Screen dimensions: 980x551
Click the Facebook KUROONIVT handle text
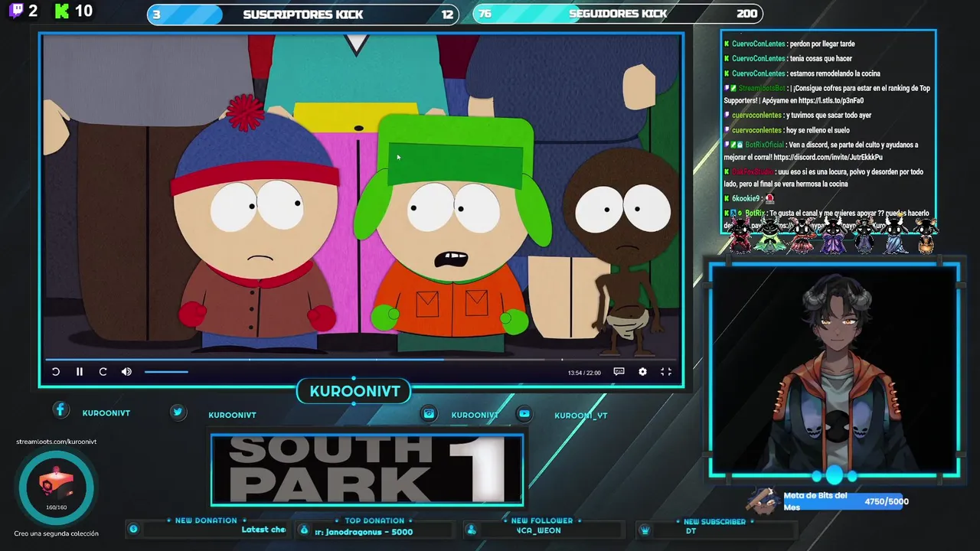click(x=106, y=413)
